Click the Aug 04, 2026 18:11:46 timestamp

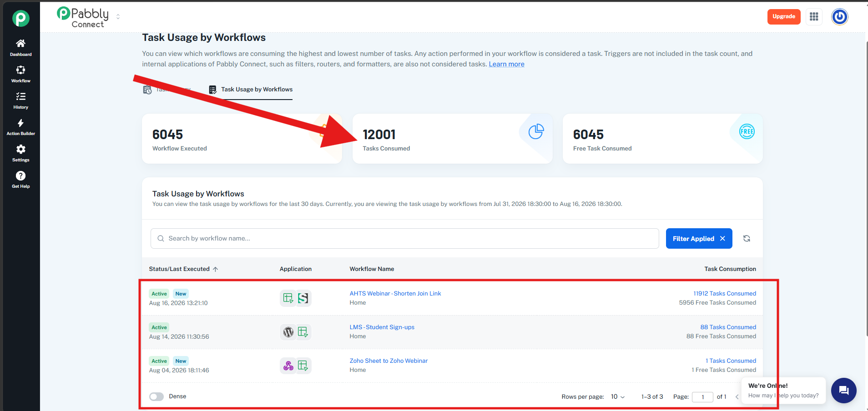click(179, 371)
